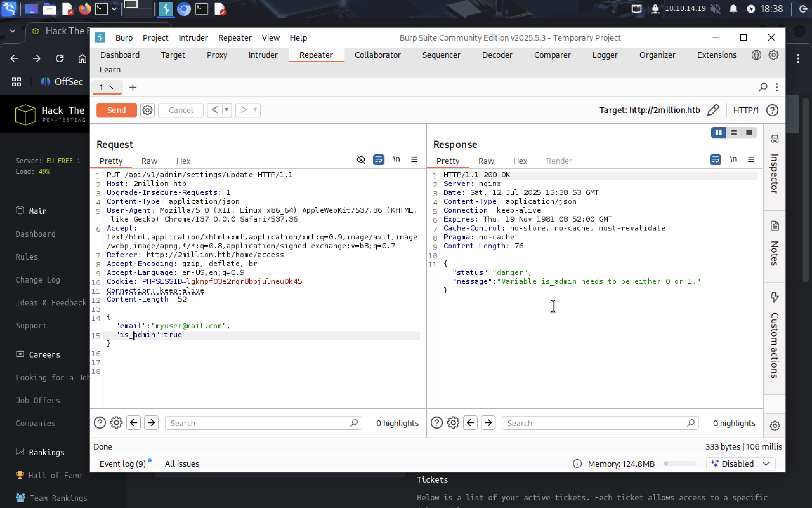Viewport: 812px width, 508px height.
Task: Select top-bottom layout view
Action: 734,133
